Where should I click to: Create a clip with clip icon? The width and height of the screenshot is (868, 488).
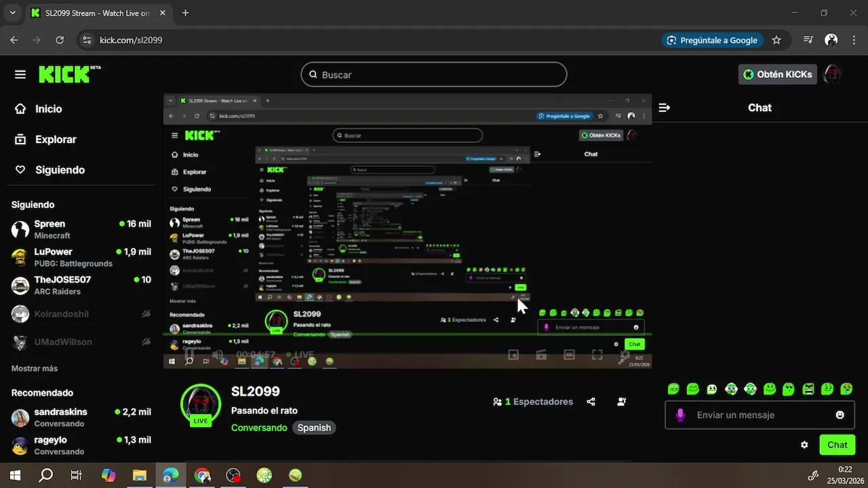point(541,354)
